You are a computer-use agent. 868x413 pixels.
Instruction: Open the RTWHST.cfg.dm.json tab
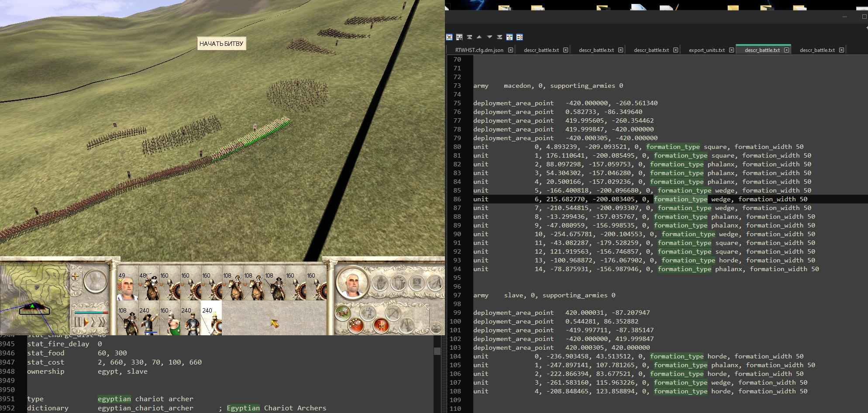click(479, 50)
